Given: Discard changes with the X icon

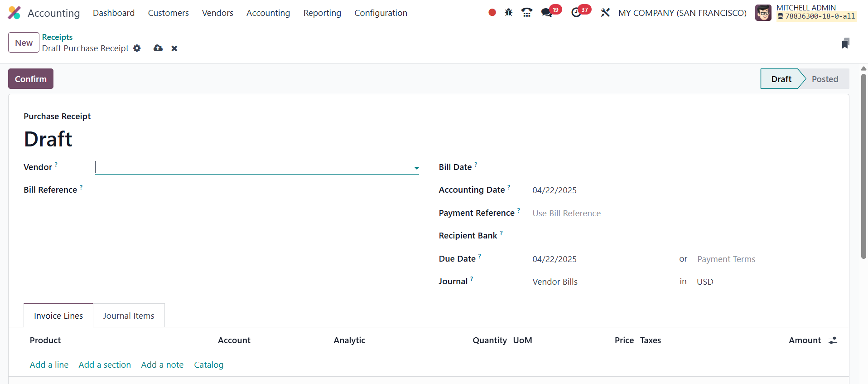Looking at the screenshot, I should pyautogui.click(x=174, y=49).
